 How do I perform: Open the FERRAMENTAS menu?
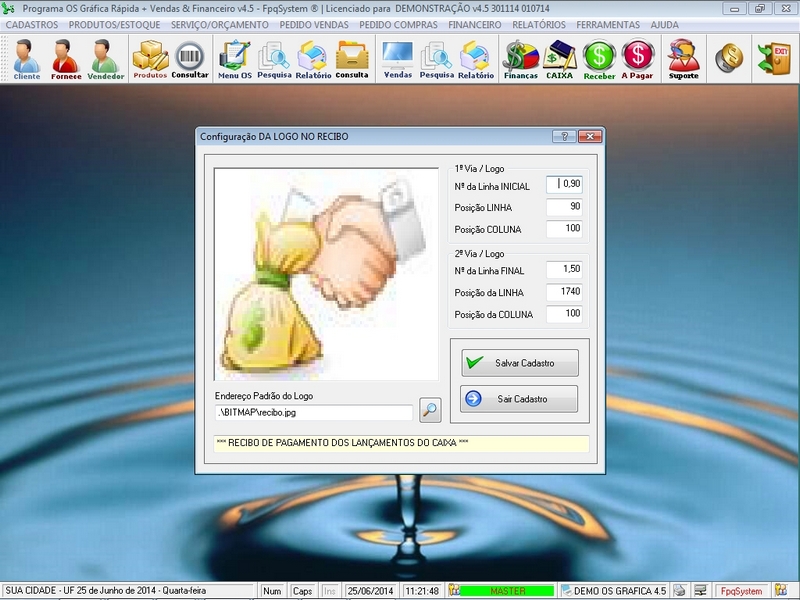(609, 24)
